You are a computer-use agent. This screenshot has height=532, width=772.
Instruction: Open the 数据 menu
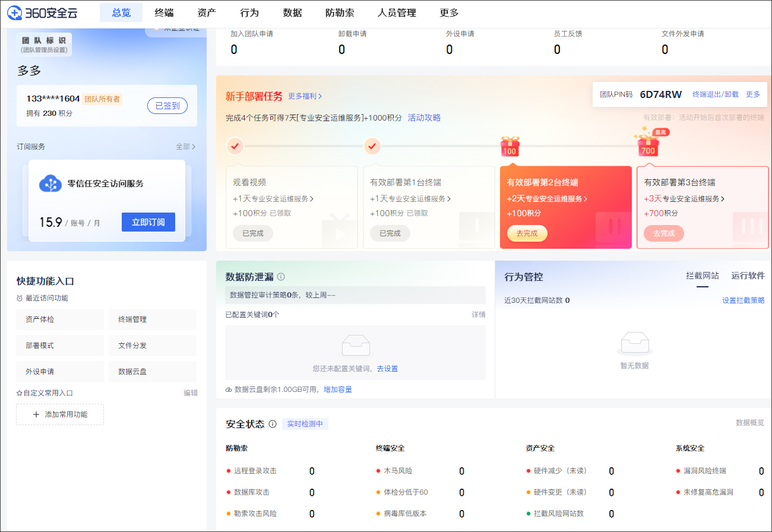coord(292,12)
